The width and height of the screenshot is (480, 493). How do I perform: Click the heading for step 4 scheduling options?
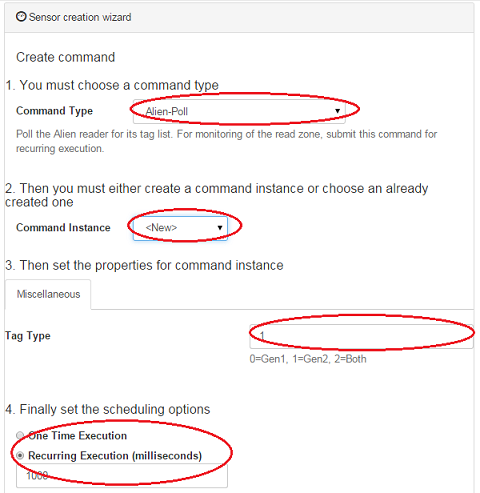pos(108,409)
